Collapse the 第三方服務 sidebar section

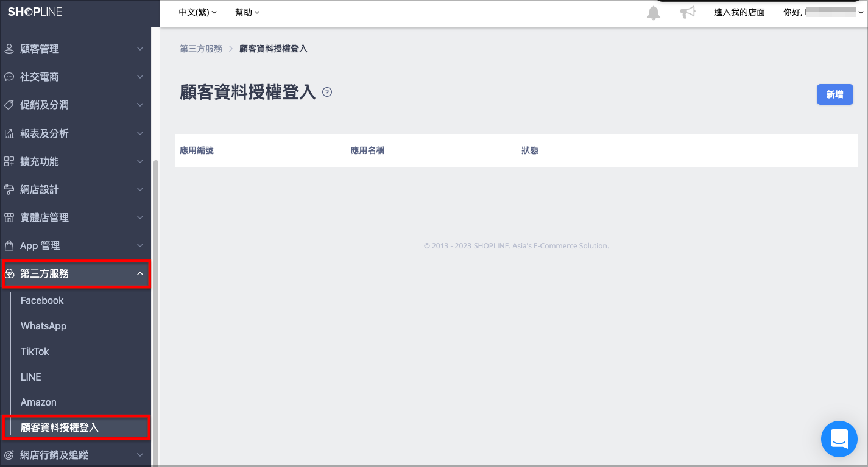click(x=76, y=274)
